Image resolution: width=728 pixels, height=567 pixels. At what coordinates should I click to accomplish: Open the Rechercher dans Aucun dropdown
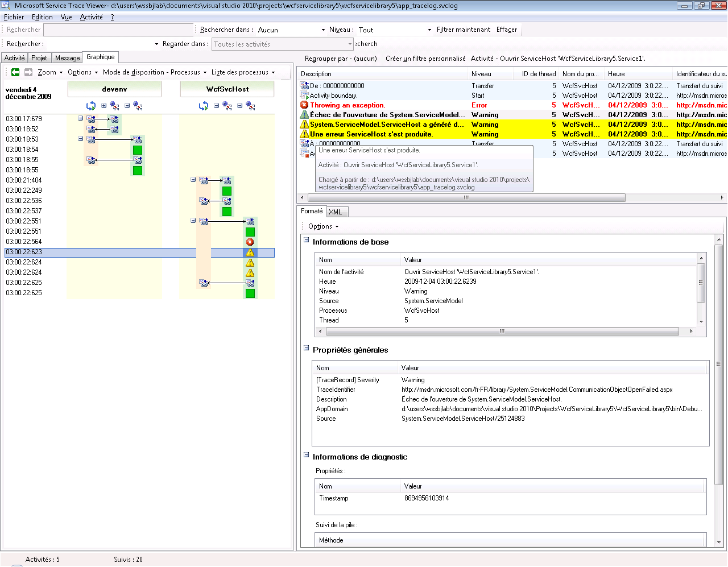point(323,30)
